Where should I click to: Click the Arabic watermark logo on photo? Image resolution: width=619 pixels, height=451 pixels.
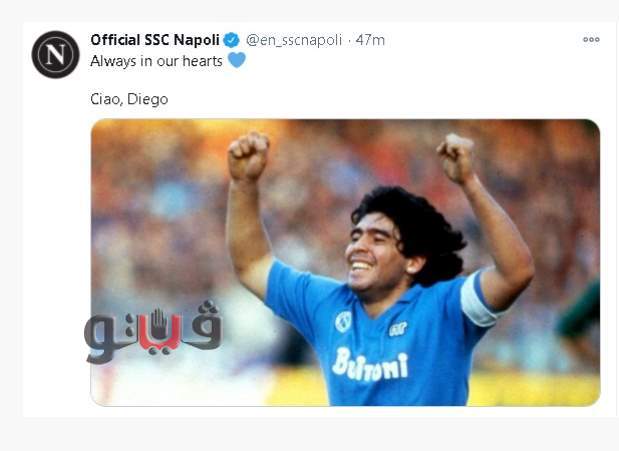[153, 332]
